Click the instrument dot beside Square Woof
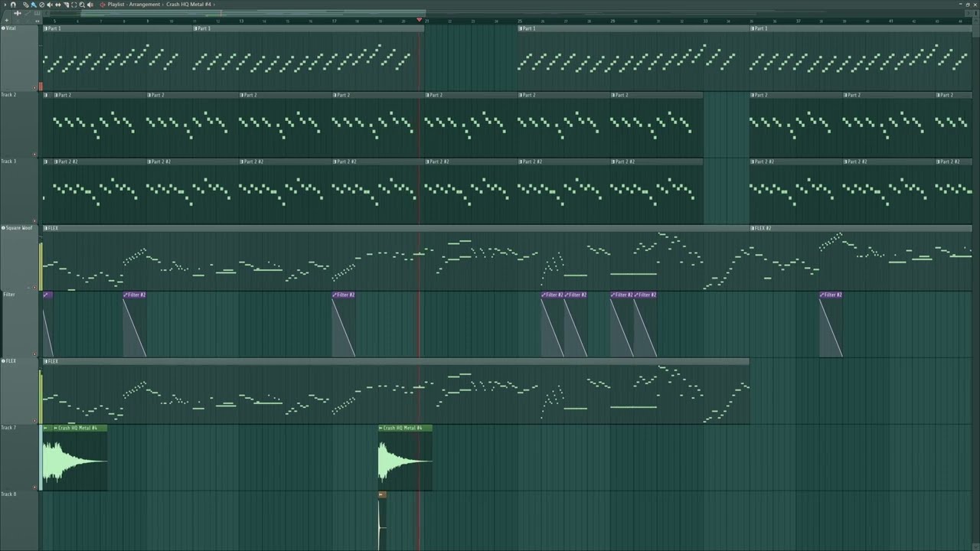Image resolution: width=980 pixels, height=551 pixels. [x=3, y=228]
